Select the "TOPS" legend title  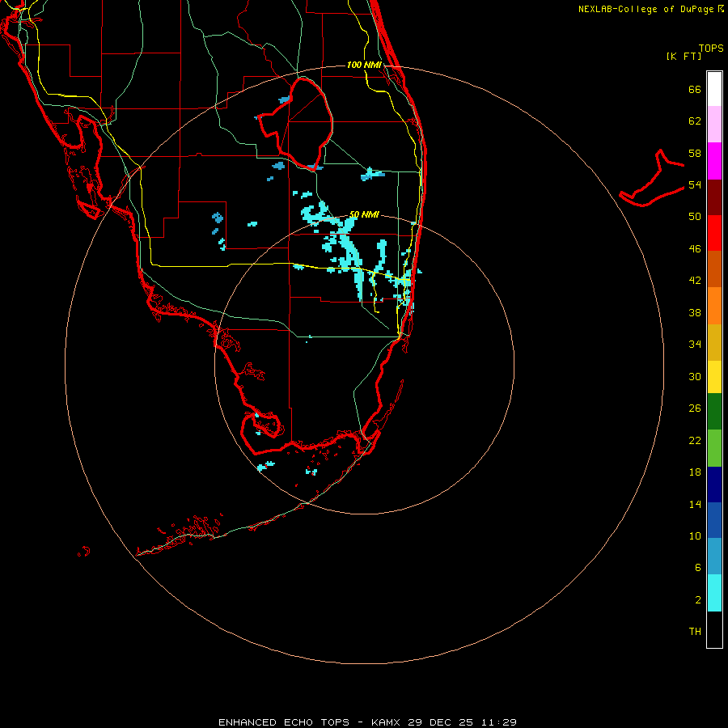711,49
